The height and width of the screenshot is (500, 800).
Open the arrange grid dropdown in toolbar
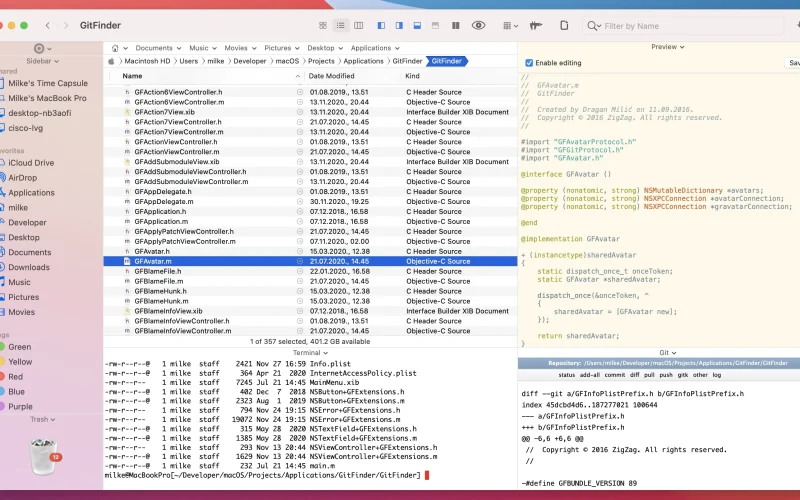(510, 26)
